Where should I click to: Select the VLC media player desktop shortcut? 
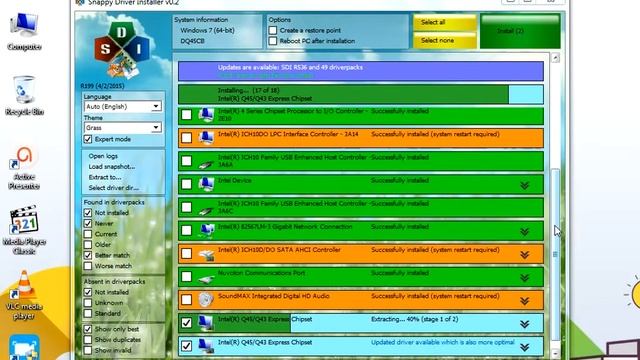24,296
